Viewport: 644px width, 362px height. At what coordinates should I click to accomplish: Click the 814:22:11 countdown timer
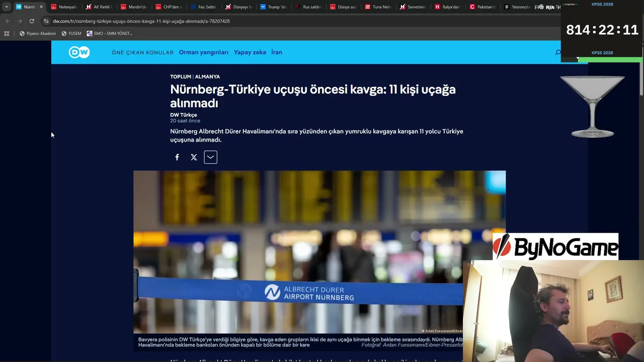coord(602,30)
